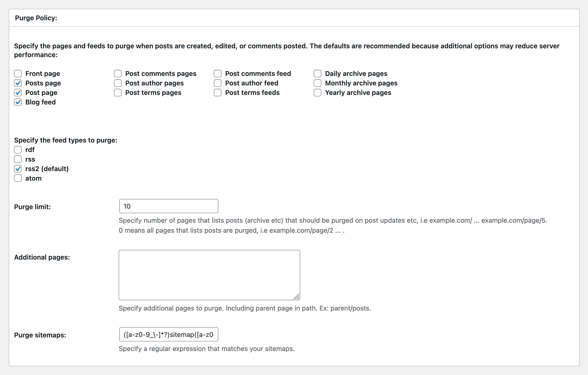588x375 pixels.
Task: Enable the Post comments feed checkbox
Action: 218,74
